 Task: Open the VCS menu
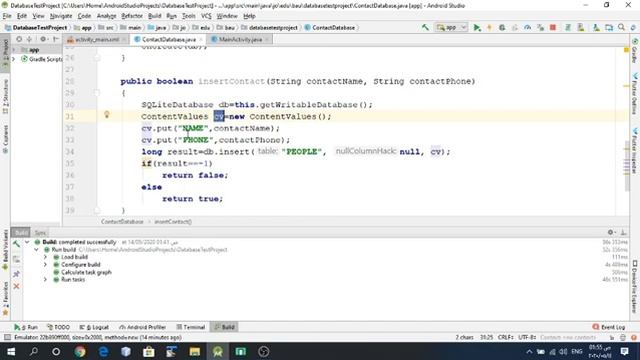(206, 16)
